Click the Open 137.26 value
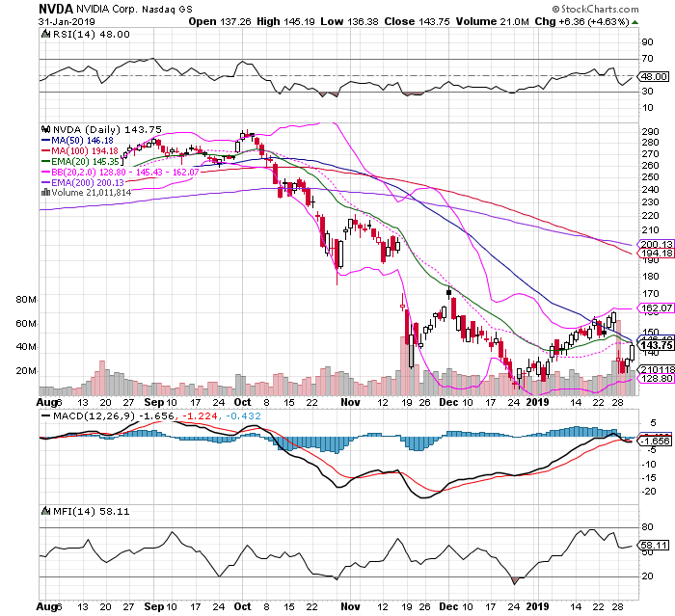675x616 pixels. pos(220,21)
